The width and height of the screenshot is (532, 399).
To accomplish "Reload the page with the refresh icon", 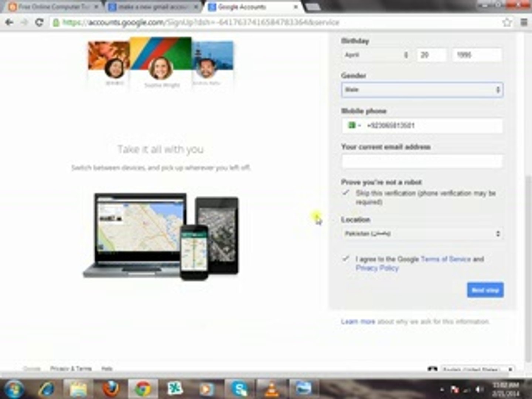I will (39, 22).
